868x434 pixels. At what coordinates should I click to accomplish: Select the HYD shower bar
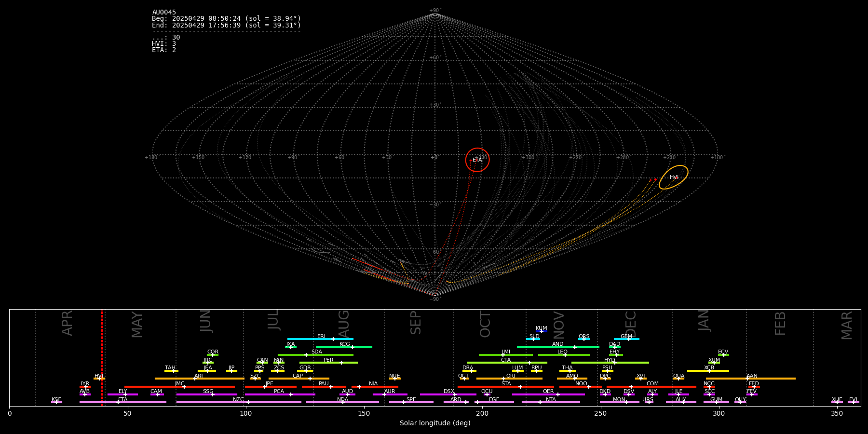tap(610, 363)
